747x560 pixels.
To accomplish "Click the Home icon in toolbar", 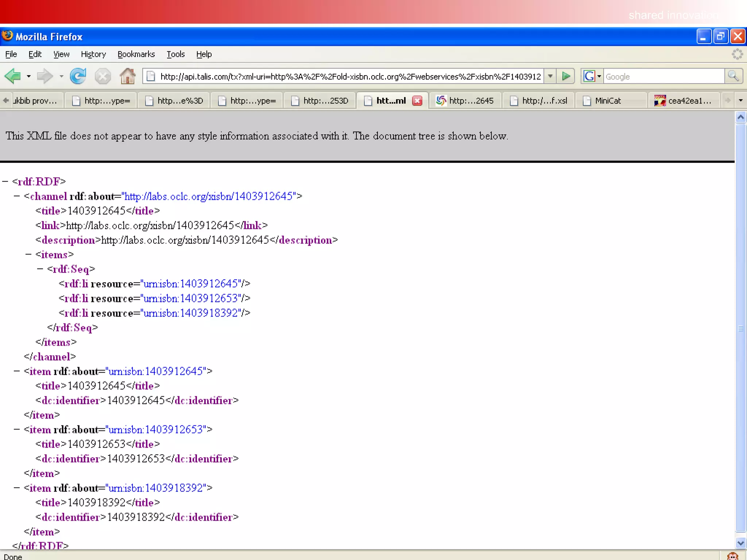I will [127, 76].
